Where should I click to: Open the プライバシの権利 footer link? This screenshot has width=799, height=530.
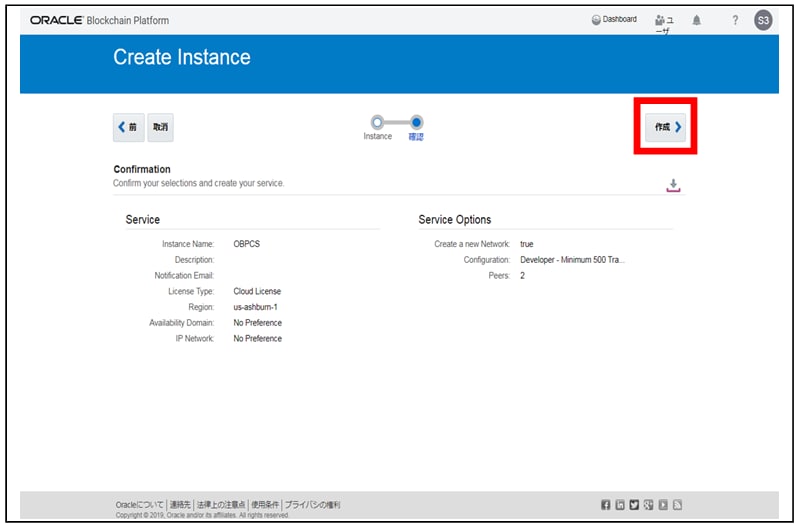click(x=312, y=505)
